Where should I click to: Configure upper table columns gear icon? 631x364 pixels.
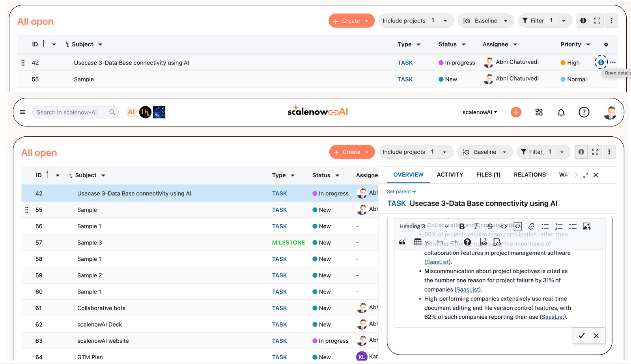606,45
